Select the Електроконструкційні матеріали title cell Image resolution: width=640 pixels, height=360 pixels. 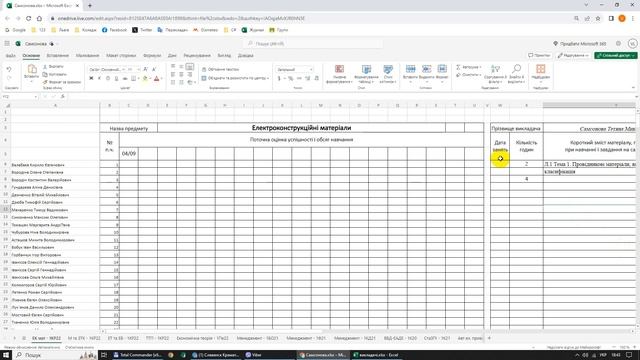coord(301,128)
